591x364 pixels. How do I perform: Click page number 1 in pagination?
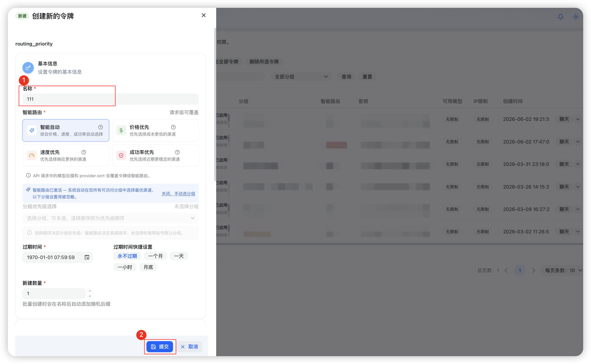520,270
